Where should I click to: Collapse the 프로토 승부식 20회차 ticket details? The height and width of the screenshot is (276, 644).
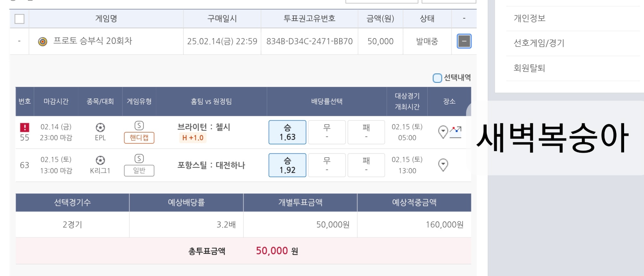(464, 41)
